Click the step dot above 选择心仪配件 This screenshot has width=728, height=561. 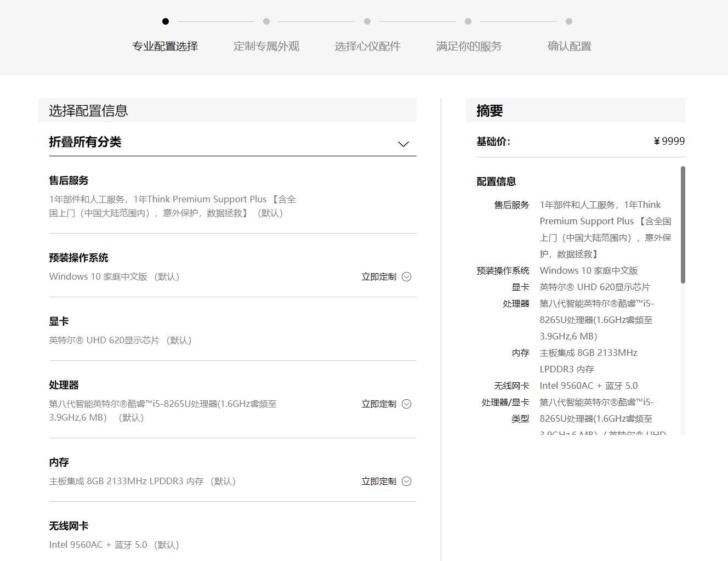[367, 21]
